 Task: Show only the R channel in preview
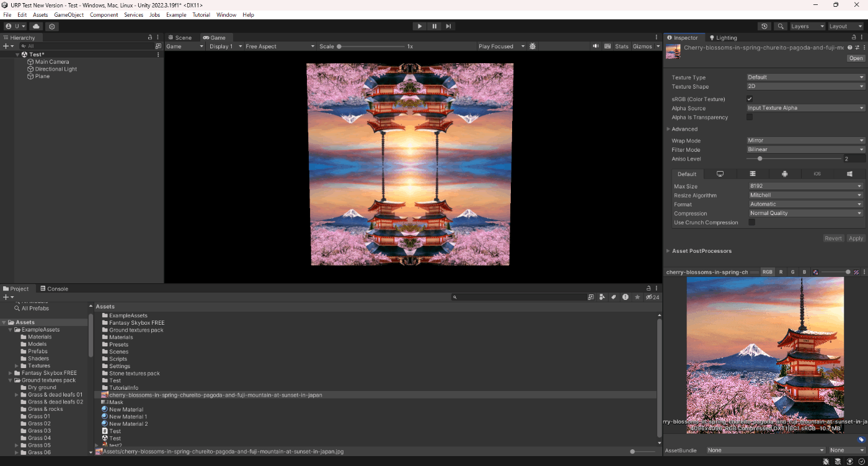pos(781,272)
